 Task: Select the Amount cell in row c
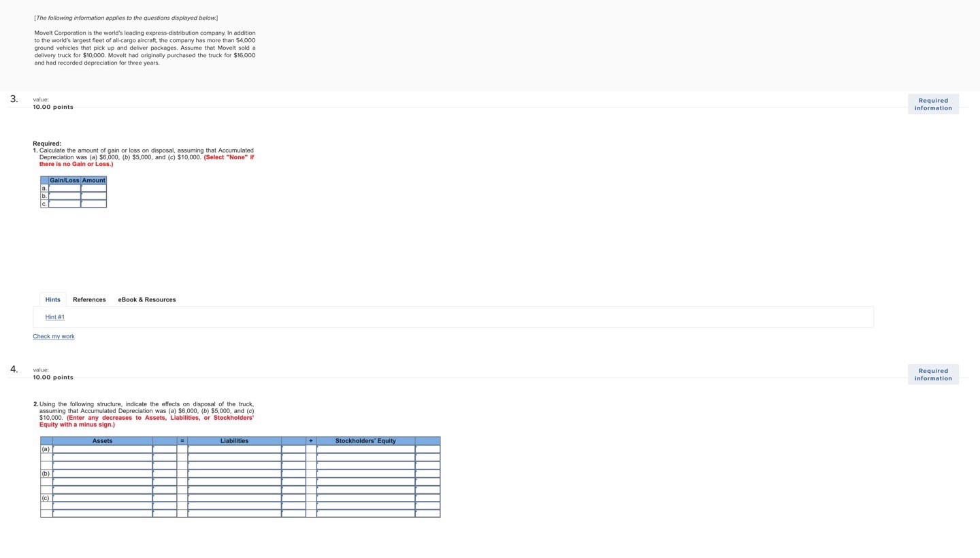tap(93, 204)
